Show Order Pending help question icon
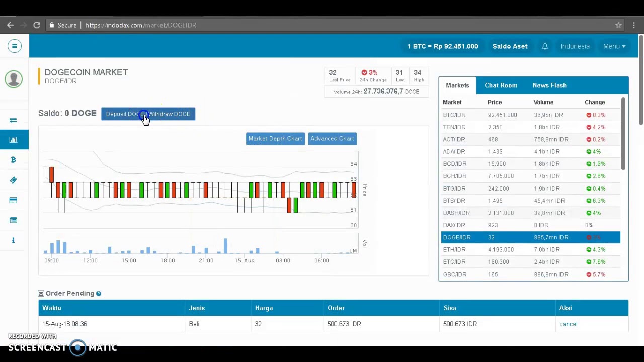 tap(99, 293)
